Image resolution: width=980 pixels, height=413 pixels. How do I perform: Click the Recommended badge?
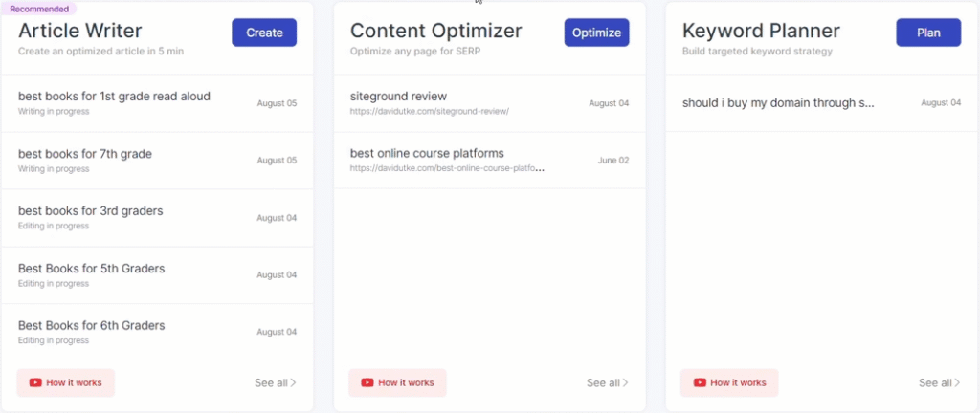[x=39, y=9]
